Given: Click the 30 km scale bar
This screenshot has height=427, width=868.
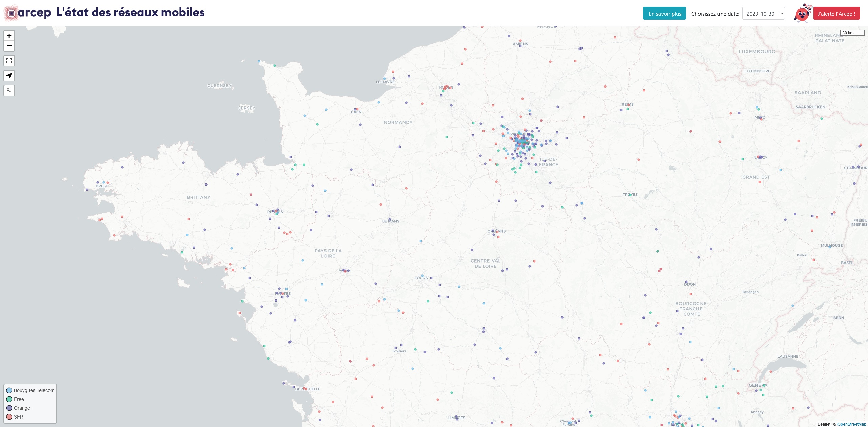Looking at the screenshot, I should click(852, 33).
